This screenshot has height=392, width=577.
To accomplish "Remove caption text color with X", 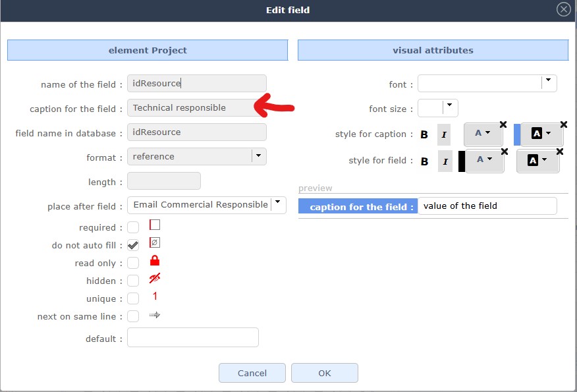I will point(503,124).
